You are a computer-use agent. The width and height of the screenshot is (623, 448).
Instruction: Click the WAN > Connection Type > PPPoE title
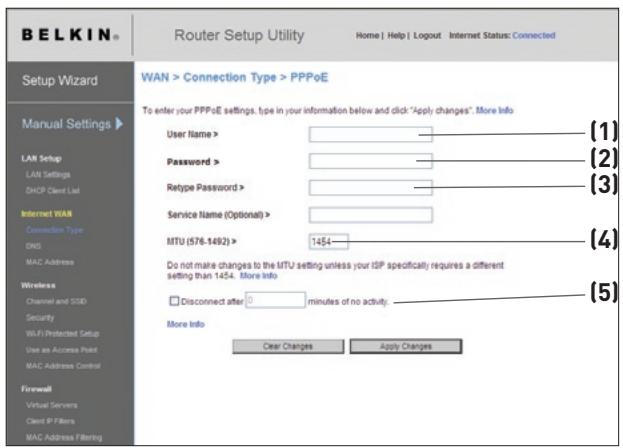click(x=234, y=77)
